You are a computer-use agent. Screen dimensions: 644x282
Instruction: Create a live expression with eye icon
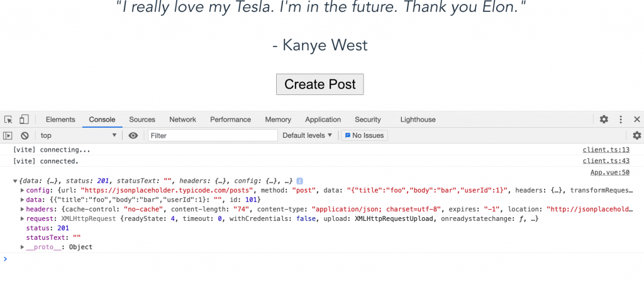(x=133, y=135)
